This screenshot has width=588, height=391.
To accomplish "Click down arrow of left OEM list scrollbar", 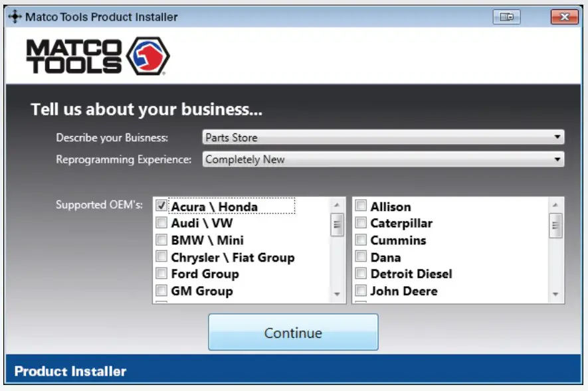I will pyautogui.click(x=337, y=294).
